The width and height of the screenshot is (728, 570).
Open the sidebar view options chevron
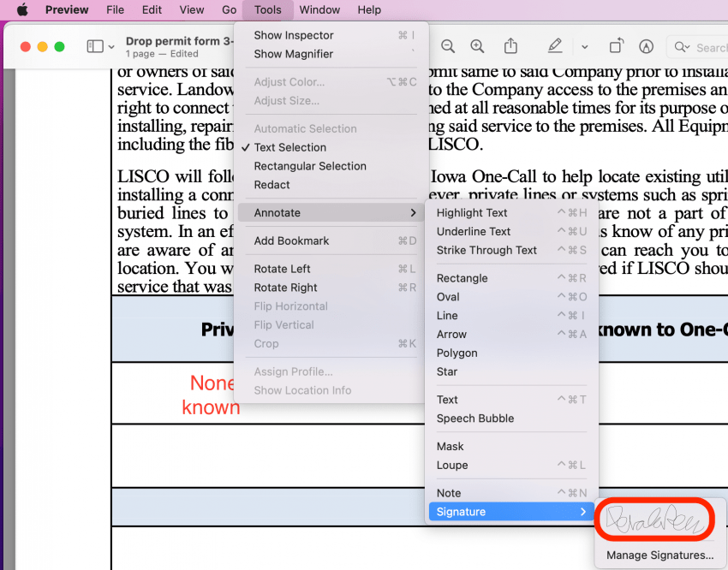click(110, 46)
